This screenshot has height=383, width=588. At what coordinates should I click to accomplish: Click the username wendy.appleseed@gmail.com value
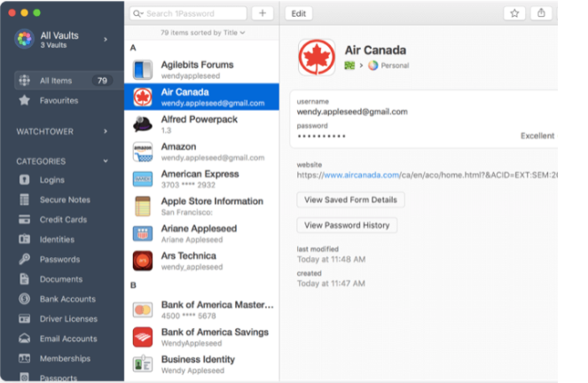352,112
